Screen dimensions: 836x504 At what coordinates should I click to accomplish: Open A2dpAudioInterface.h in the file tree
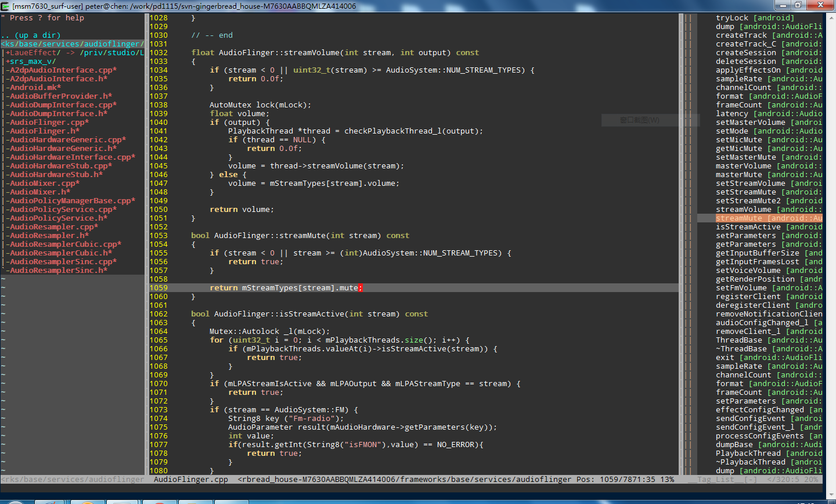point(59,79)
